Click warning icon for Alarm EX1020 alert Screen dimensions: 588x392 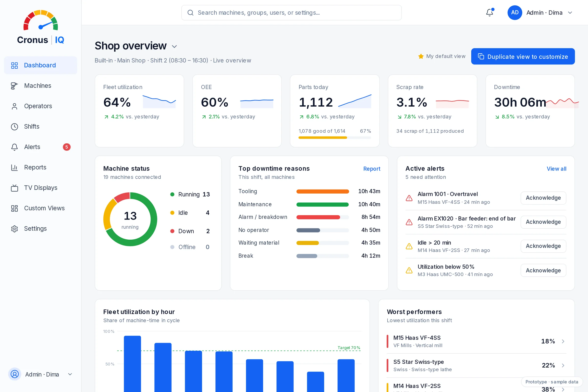(x=409, y=222)
